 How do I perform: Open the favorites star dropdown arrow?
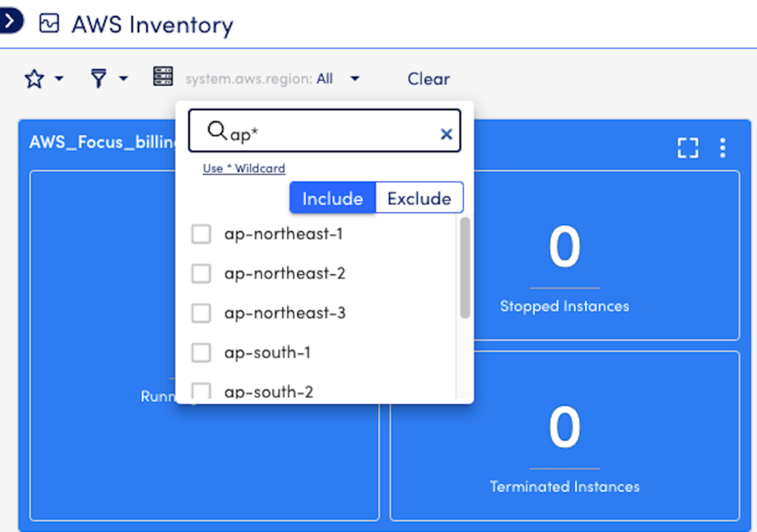[x=59, y=78]
